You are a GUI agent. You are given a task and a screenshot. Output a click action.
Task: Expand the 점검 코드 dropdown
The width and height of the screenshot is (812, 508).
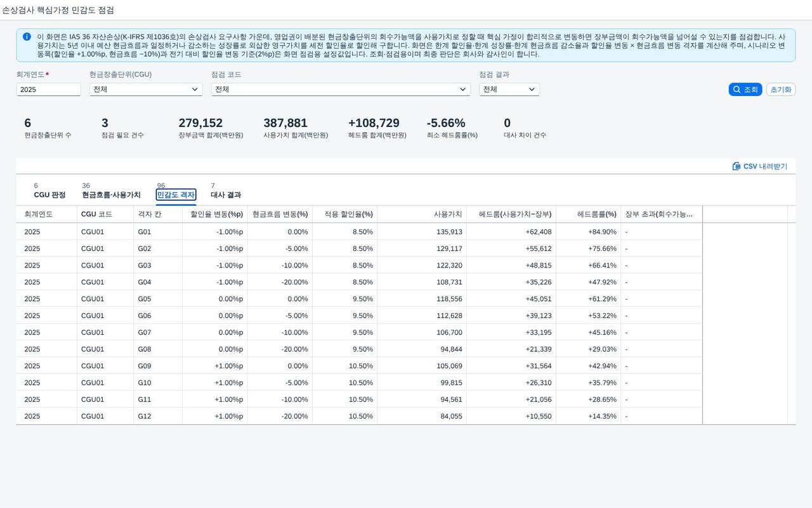click(341, 90)
